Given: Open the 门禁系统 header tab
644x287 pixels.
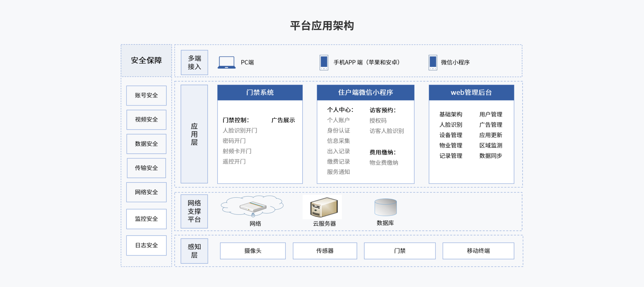Looking at the screenshot, I should 260,92.
